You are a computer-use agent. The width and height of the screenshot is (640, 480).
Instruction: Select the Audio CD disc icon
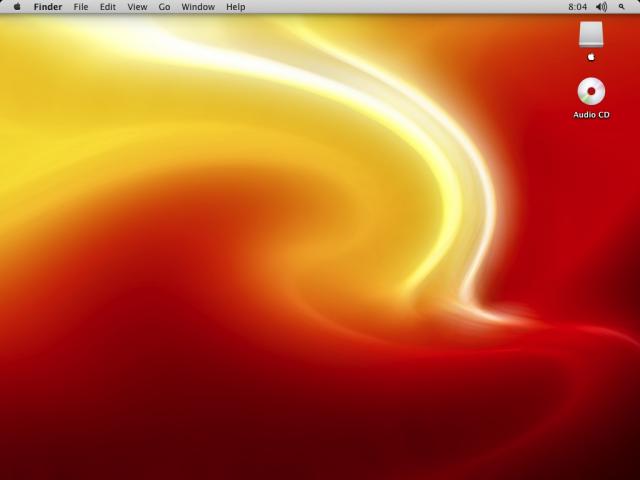pos(591,91)
